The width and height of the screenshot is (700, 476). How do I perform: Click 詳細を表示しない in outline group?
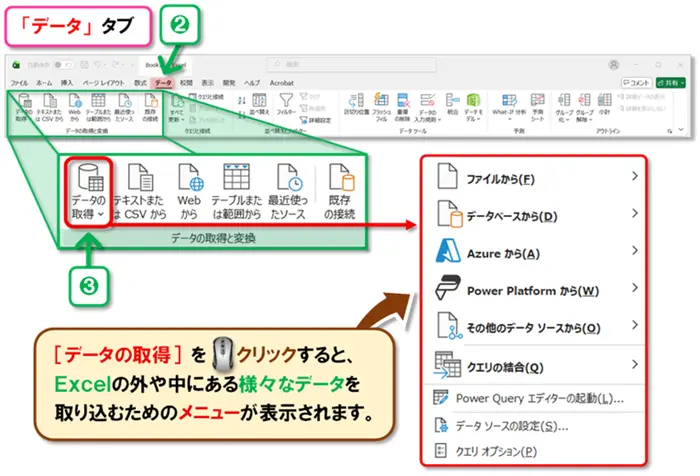click(641, 108)
